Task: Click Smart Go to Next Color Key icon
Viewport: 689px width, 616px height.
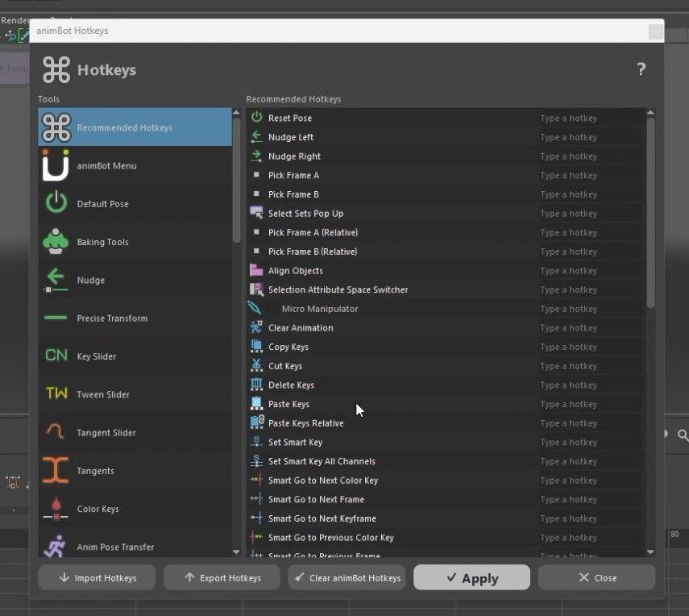Action: [256, 479]
